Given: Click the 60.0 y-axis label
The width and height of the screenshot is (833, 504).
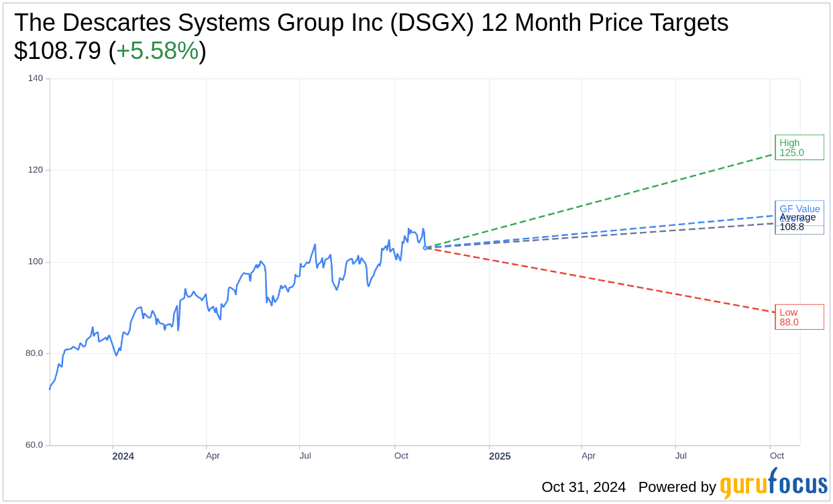Looking at the screenshot, I should [x=34, y=445].
